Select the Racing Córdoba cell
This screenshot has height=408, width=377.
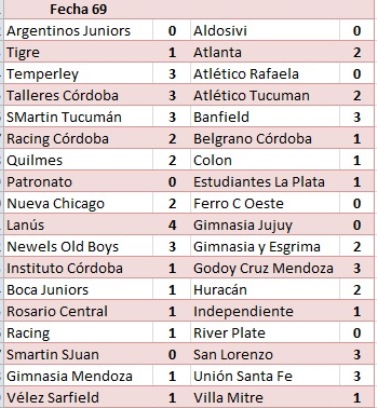click(78, 138)
